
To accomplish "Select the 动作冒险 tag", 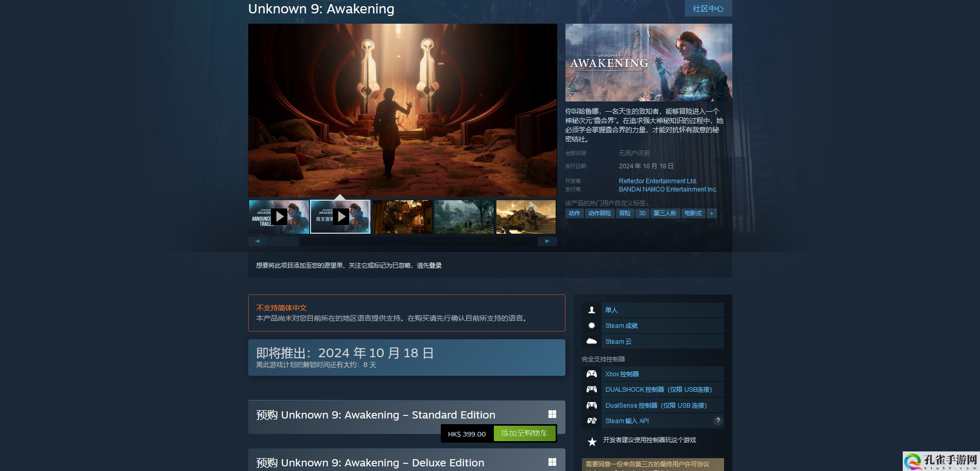I will (x=599, y=213).
